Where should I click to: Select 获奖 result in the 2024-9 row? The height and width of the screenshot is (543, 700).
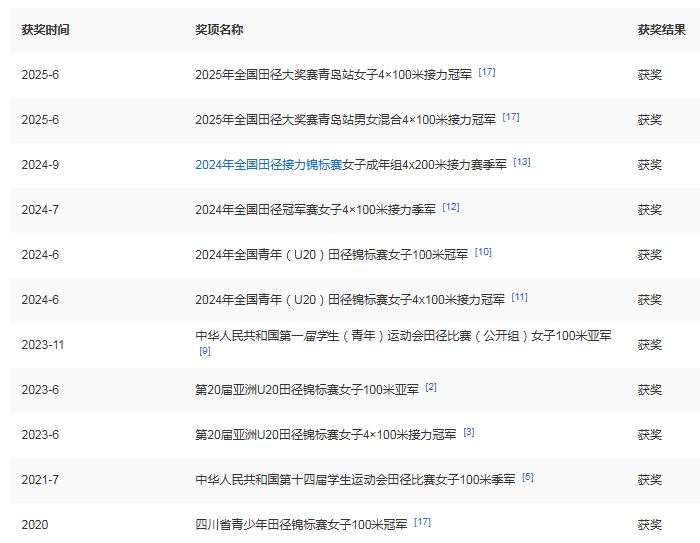pos(650,165)
